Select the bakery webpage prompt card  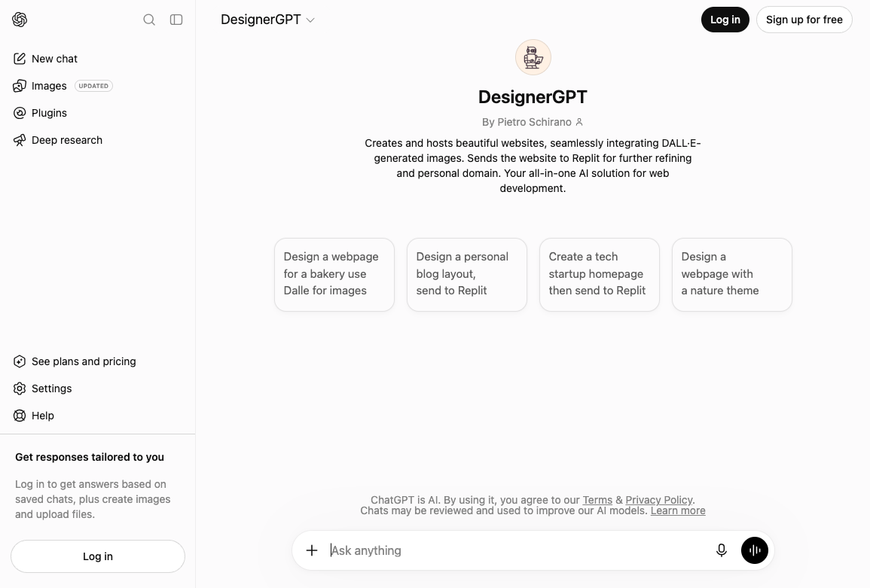[x=334, y=275]
